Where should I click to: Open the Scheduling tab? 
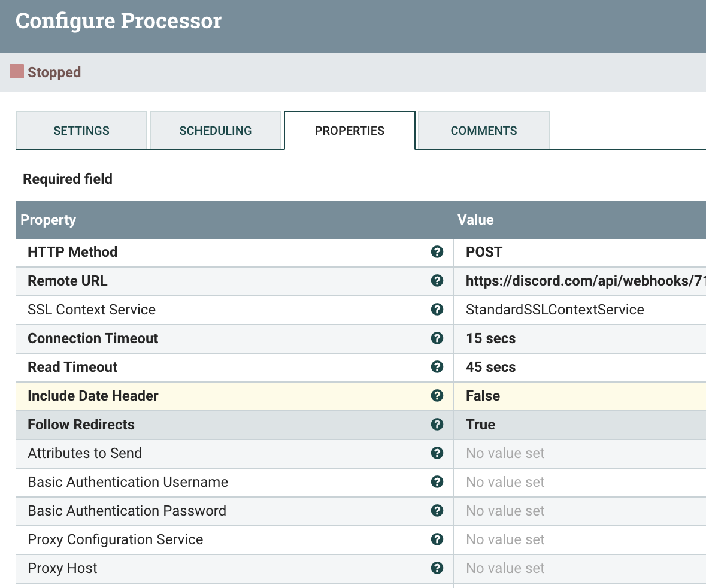pyautogui.click(x=216, y=131)
